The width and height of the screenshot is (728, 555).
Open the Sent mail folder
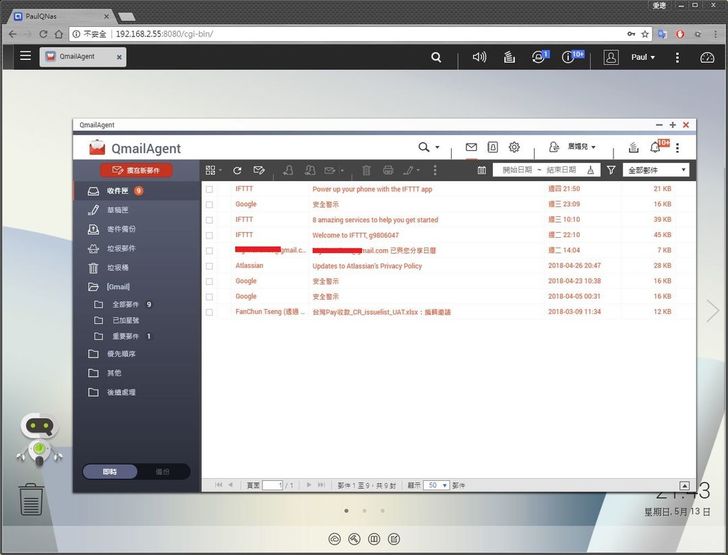point(137,229)
